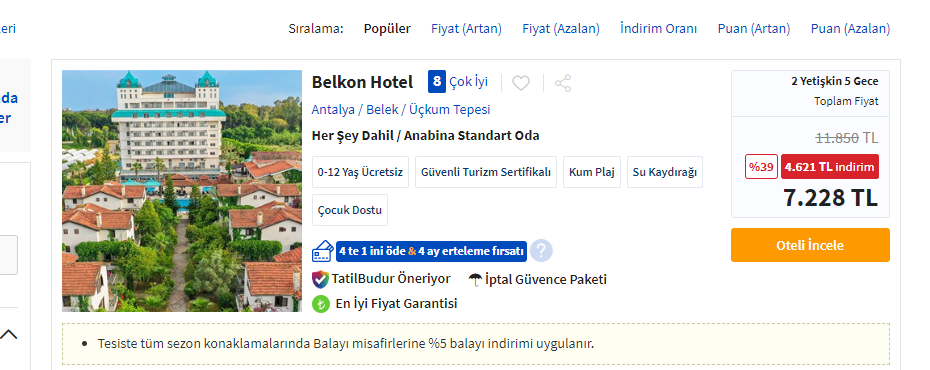Click the İptal Güvence umbrella icon
The image size is (930, 370).
click(x=475, y=279)
